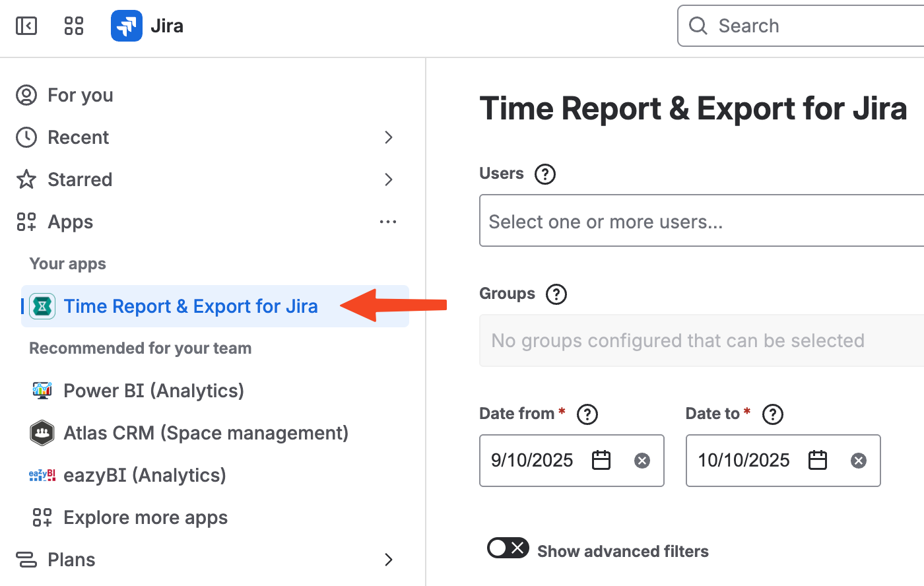Open Explore more apps link
Image resolution: width=924 pixels, height=586 pixels.
tap(145, 517)
